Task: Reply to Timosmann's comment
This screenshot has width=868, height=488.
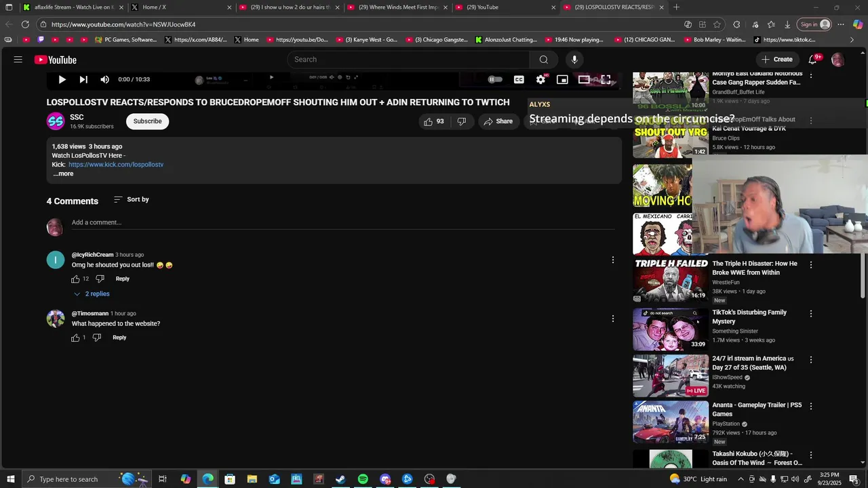Action: click(x=119, y=338)
